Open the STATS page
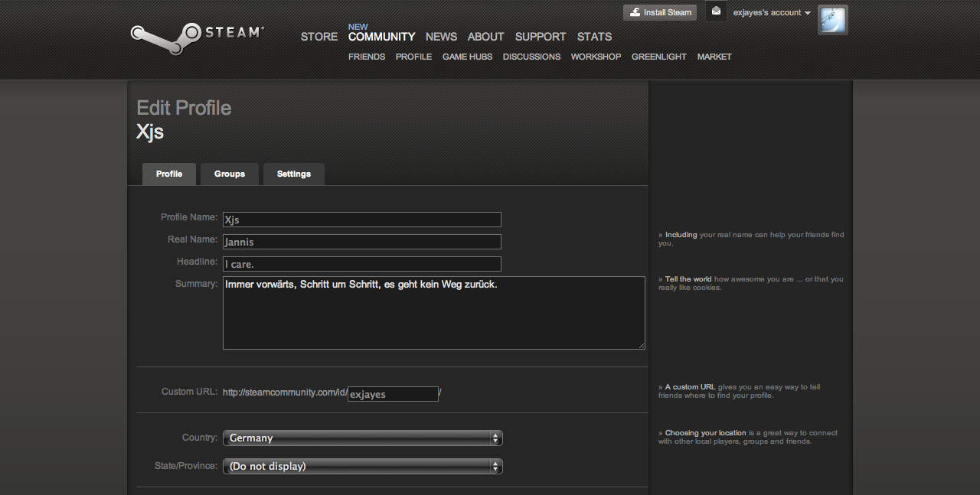Image resolution: width=980 pixels, height=495 pixels. tap(594, 37)
